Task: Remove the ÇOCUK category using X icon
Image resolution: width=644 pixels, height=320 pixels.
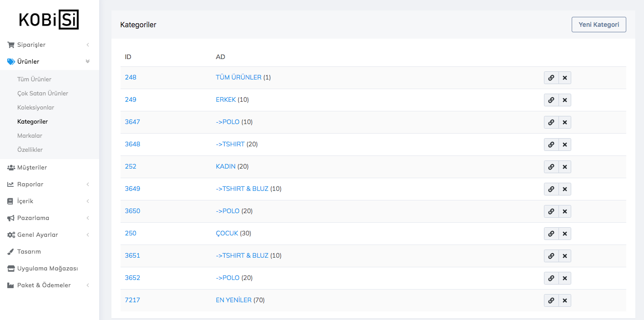Action: (564, 234)
